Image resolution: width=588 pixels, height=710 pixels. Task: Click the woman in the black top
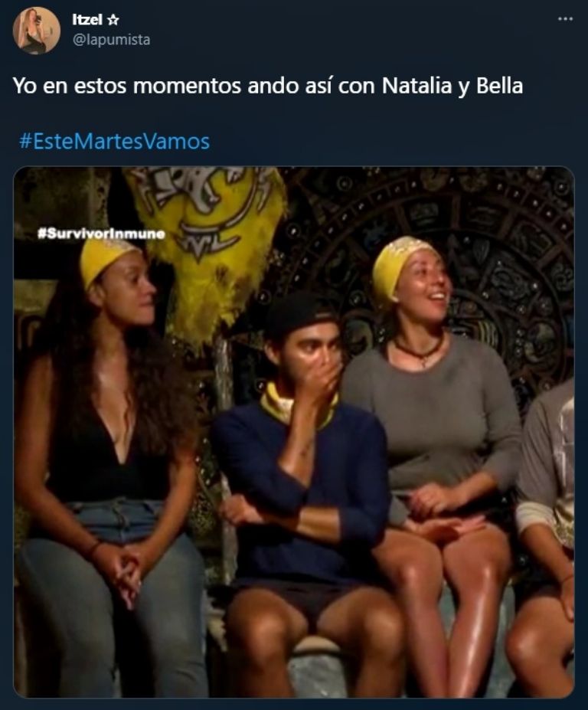[x=109, y=453]
